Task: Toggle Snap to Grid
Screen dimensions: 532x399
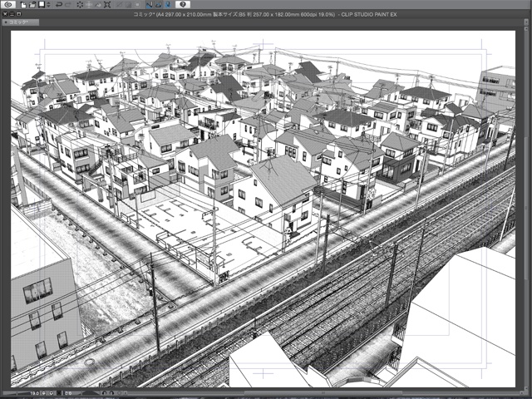Action: 168,5
